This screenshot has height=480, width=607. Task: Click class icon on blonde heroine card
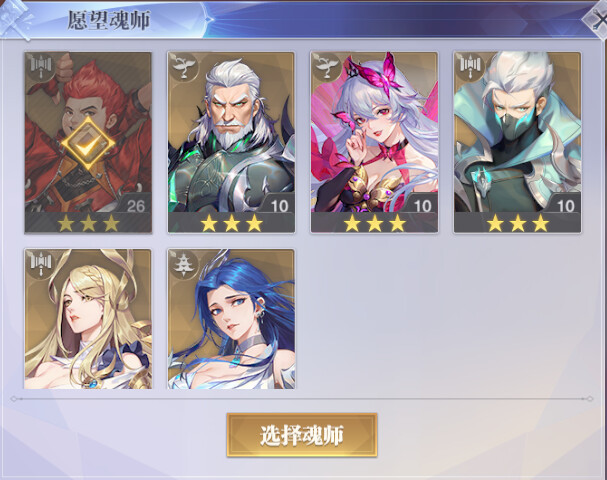click(x=41, y=264)
